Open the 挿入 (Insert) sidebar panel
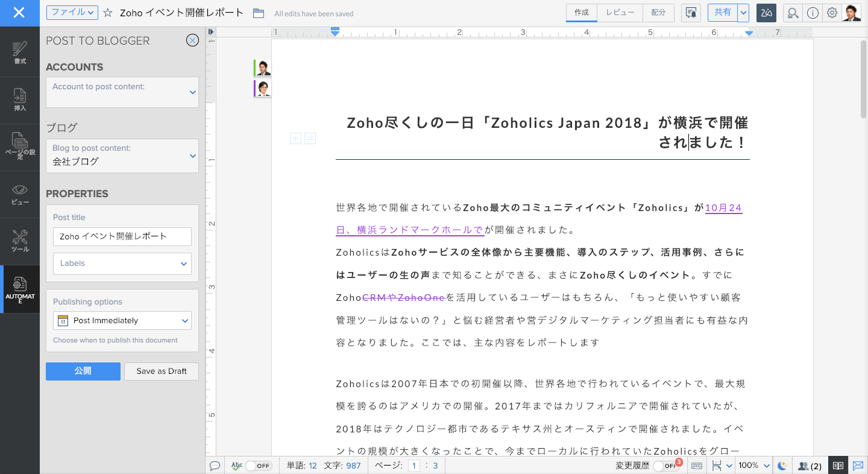Viewport: 868px width, 474px height. 20,100
